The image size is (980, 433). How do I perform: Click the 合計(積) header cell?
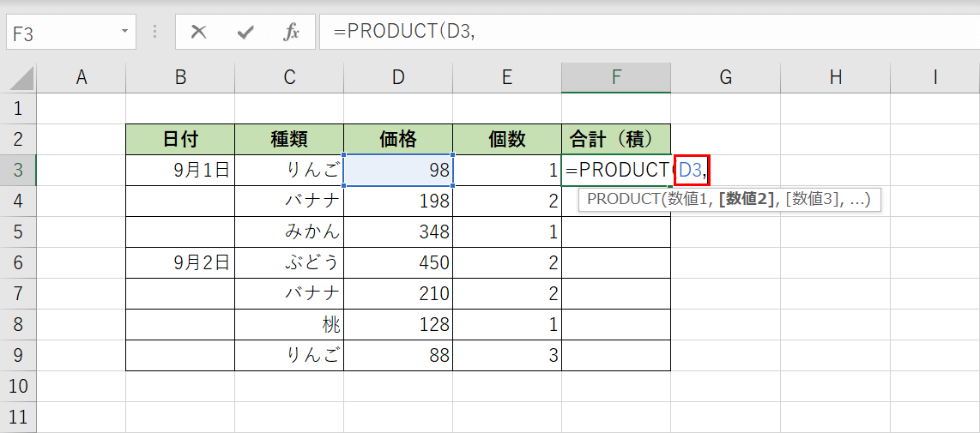(x=616, y=140)
